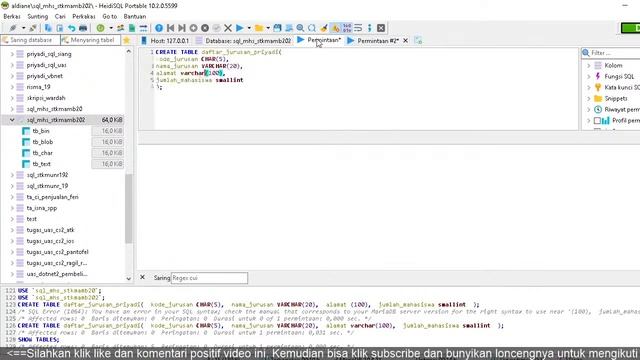Collapse the sql_mhs_stkmamb202 database node
This screenshot has width=640, height=360.
tap(12, 120)
